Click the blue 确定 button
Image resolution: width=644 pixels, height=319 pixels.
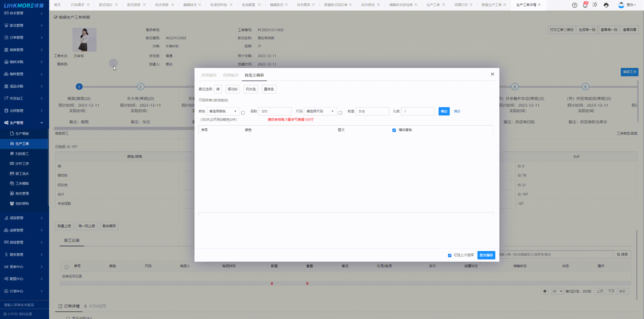pos(444,111)
